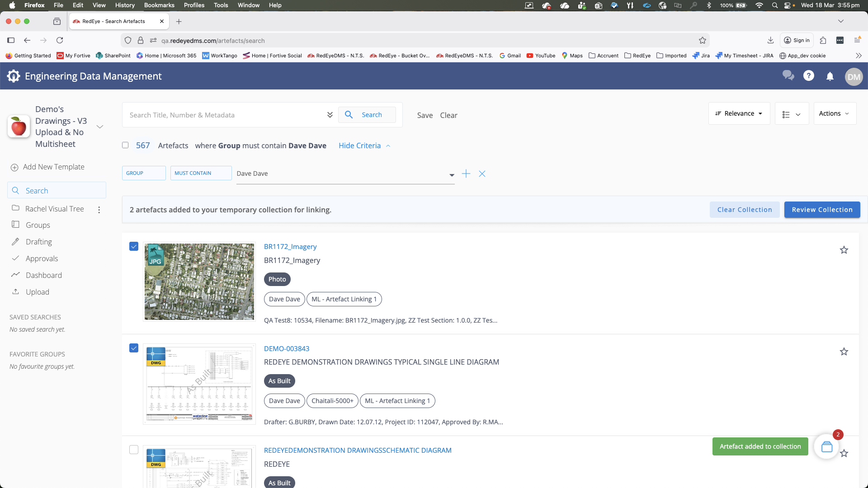Screen dimensions: 868x488
Task: Favourite the BR1172_Imagery artefact with star
Action: 844,250
